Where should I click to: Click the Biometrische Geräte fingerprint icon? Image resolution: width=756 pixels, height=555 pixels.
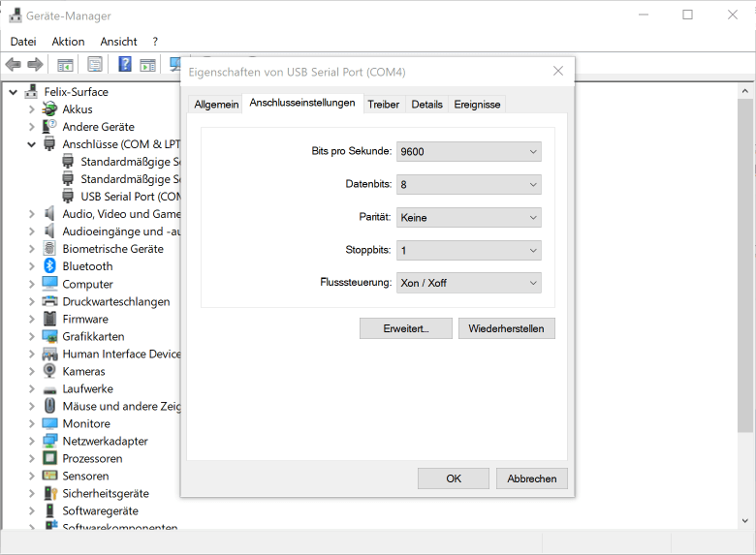[49, 249]
